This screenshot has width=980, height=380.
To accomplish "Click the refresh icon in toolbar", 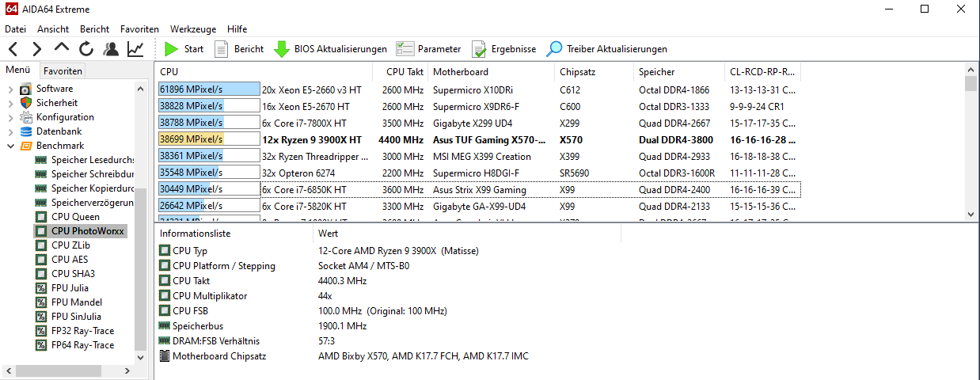I will 86,49.
